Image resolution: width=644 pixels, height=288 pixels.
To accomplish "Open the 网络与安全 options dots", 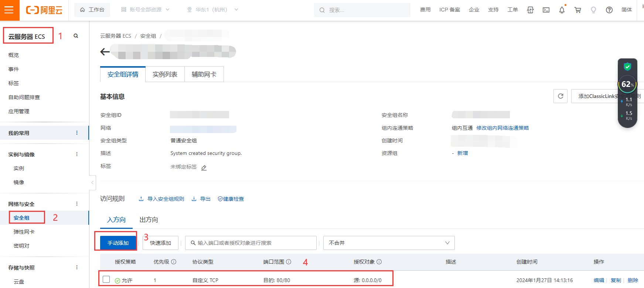I will pyautogui.click(x=77, y=204).
